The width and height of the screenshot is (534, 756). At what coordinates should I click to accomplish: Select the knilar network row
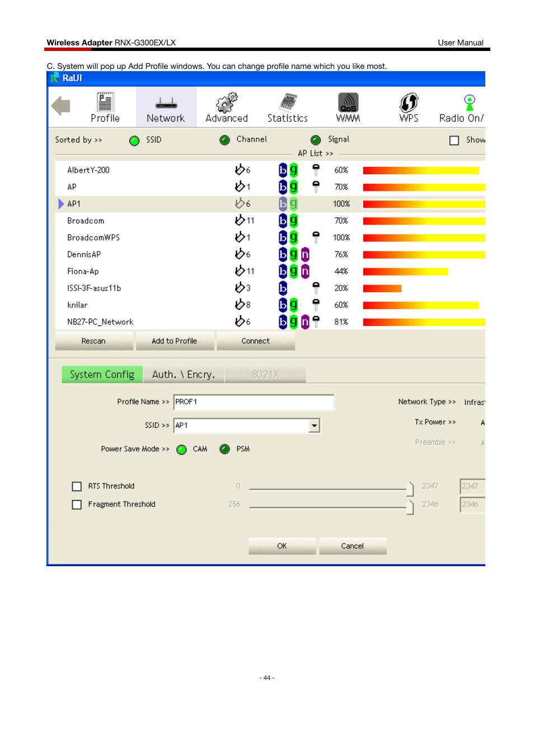(x=270, y=305)
